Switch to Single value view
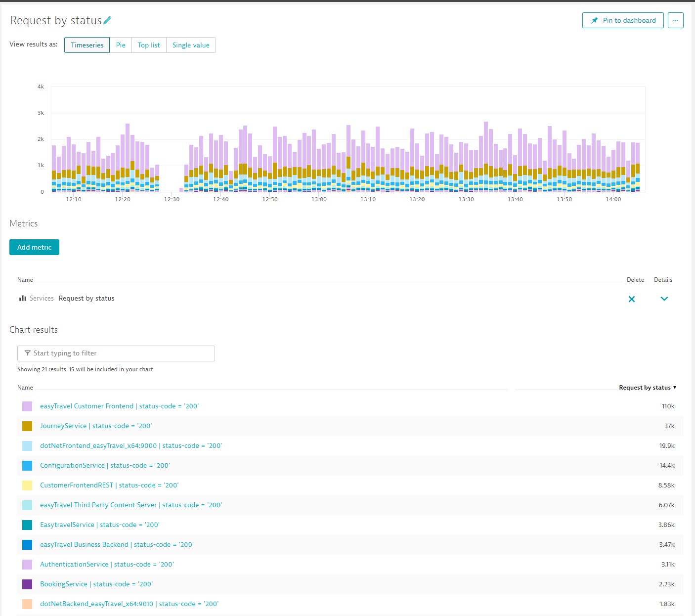The height and width of the screenshot is (616, 695). coord(191,45)
